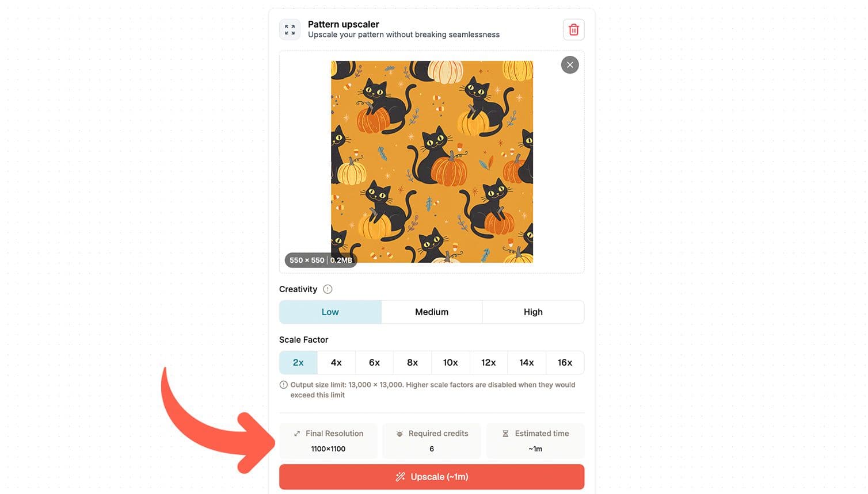The height and width of the screenshot is (494, 868).
Task: Select the 10x scale option
Action: pyautogui.click(x=450, y=362)
